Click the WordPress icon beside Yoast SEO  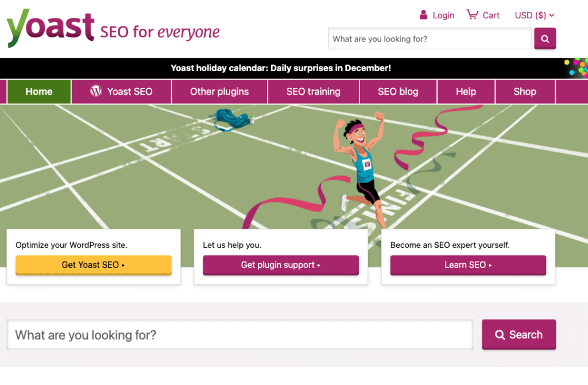[96, 91]
